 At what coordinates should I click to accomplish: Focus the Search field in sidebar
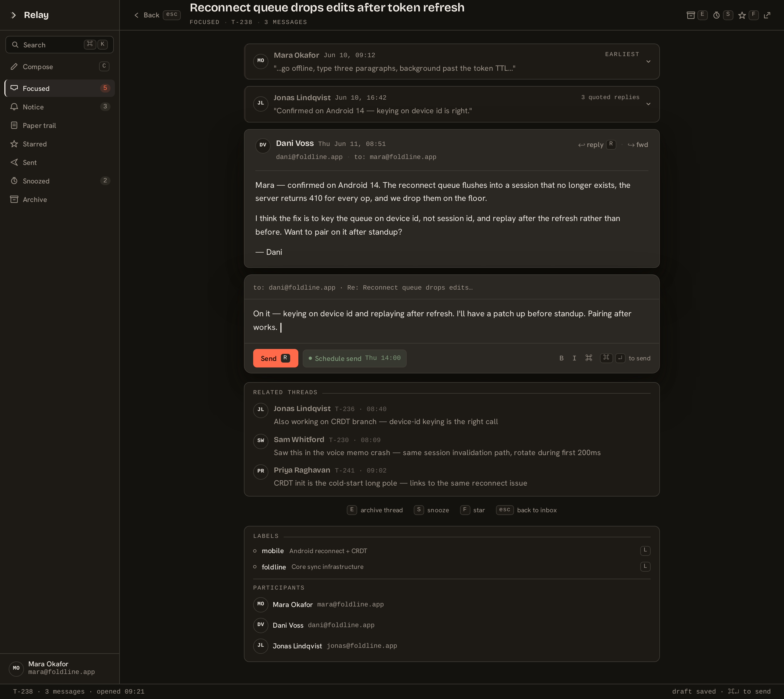pos(60,45)
